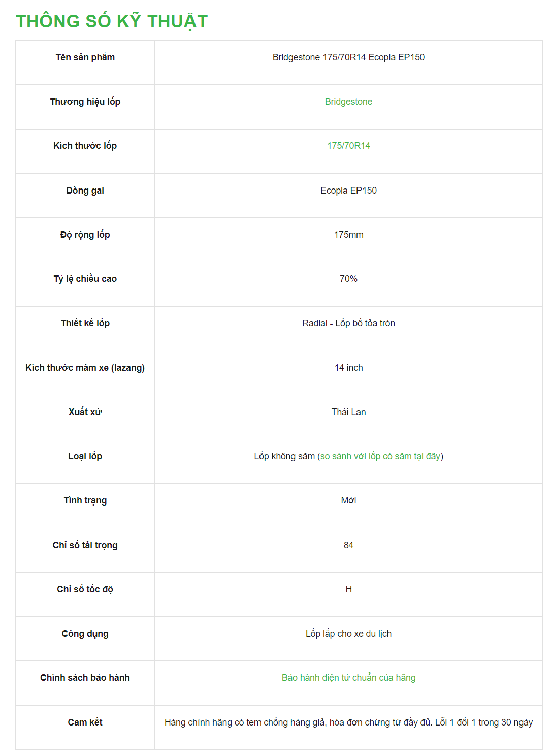The height and width of the screenshot is (756, 552).
Task: Open the Bảo hành điện tử warranty link
Action: click(348, 678)
